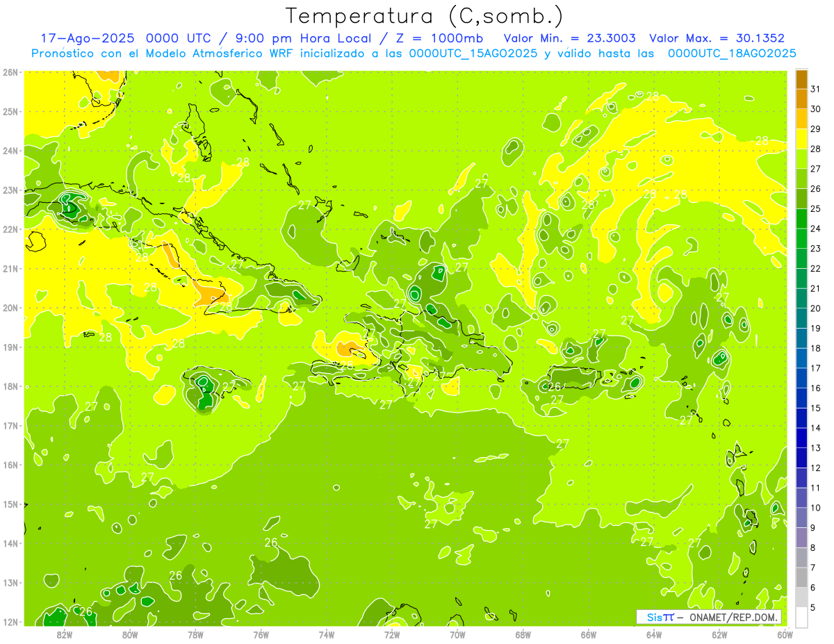
Task: Click the "31" label on the color scale
Action: pyautogui.click(x=815, y=89)
